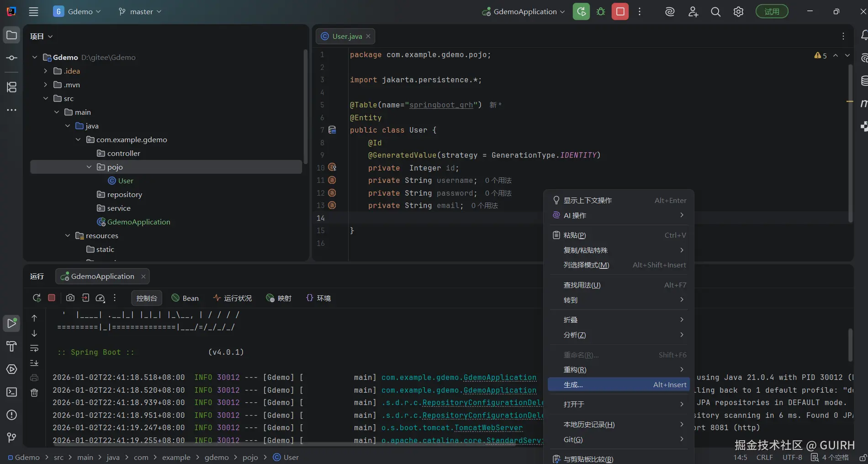Open the Terminal tool window
This screenshot has height=464, width=868.
12,392
